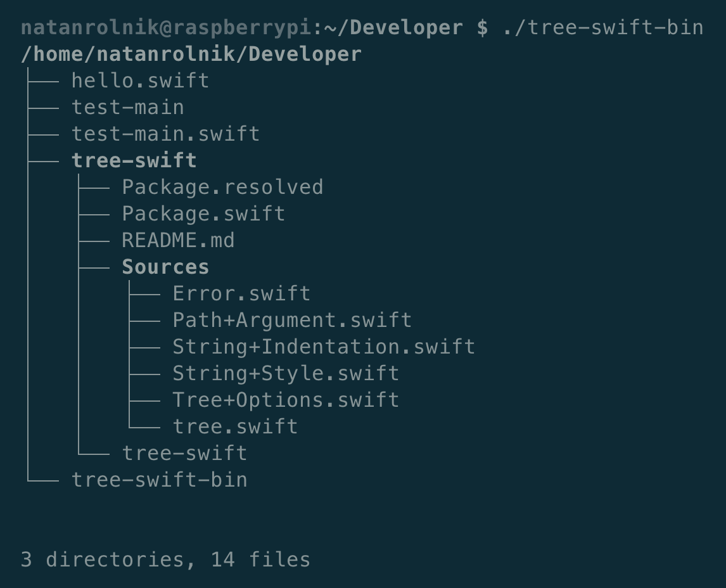The height and width of the screenshot is (588, 726).
Task: Click the bold tree-swift directory name
Action: click(134, 161)
